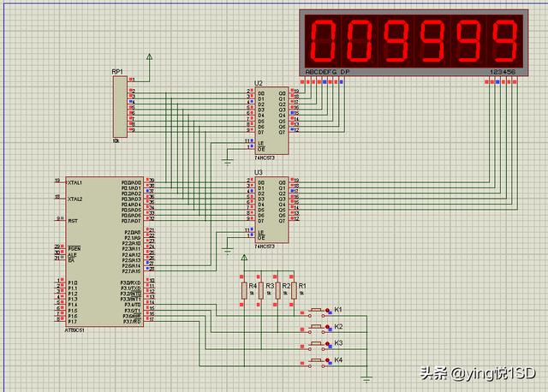Image resolution: width=548 pixels, height=392 pixels.
Task: Click the 123456 digit select pins label
Action: click(503, 72)
